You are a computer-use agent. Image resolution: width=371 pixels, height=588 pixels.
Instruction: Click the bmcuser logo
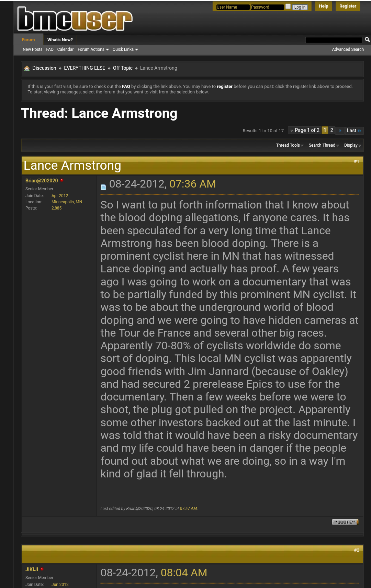coord(75,19)
